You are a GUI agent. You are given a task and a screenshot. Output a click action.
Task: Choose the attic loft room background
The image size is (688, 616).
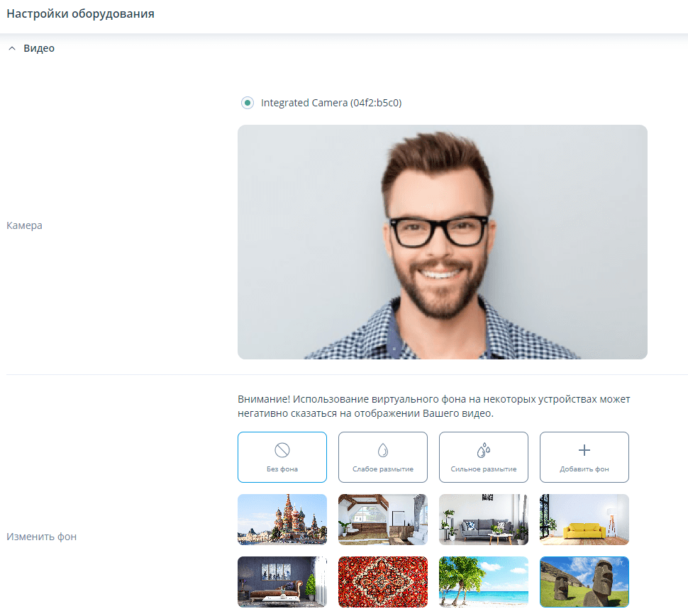coord(383,520)
